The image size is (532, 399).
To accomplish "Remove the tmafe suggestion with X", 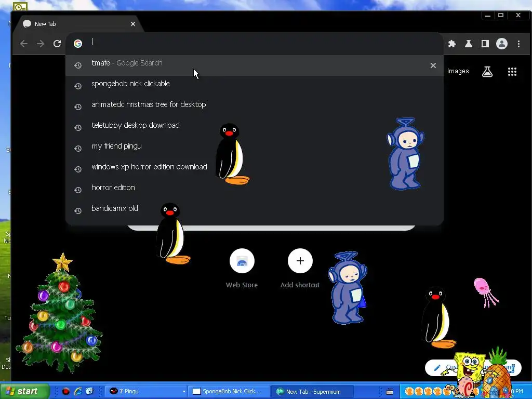I will click(433, 65).
